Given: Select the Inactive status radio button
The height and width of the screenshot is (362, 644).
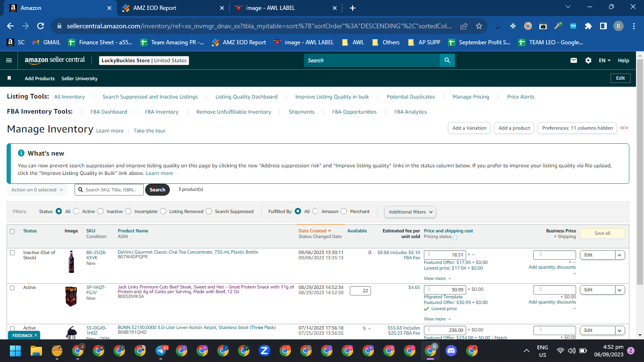Looking at the screenshot, I should [x=100, y=211].
